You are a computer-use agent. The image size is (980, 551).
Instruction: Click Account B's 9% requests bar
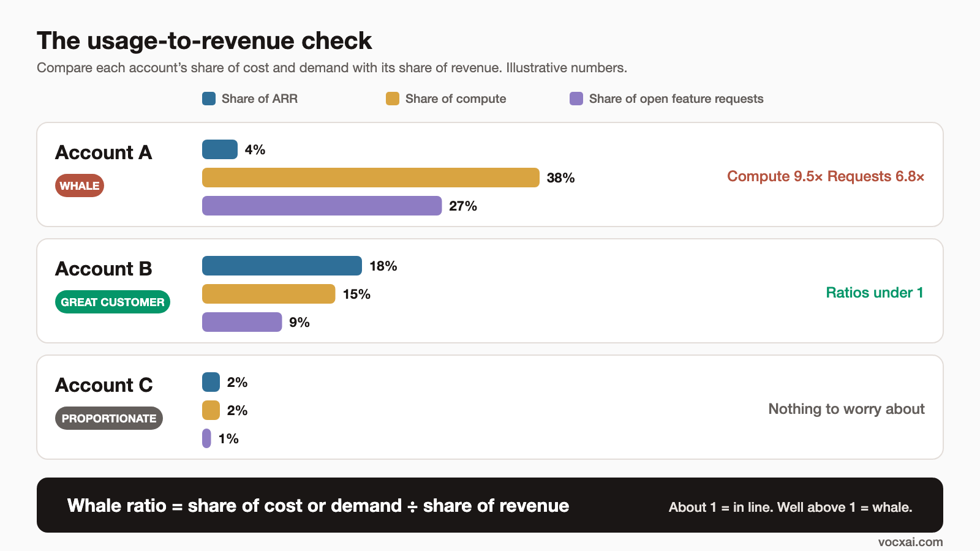242,322
